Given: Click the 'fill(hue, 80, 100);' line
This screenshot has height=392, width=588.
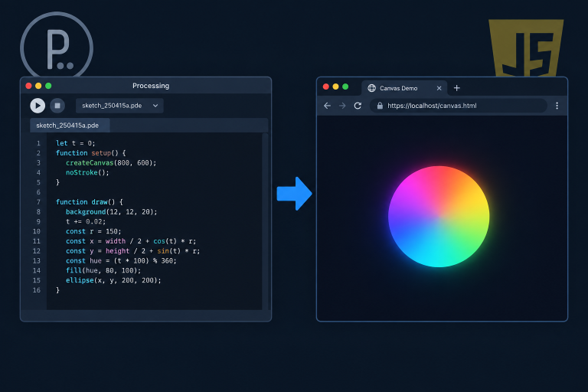Looking at the screenshot, I should coord(103,270).
